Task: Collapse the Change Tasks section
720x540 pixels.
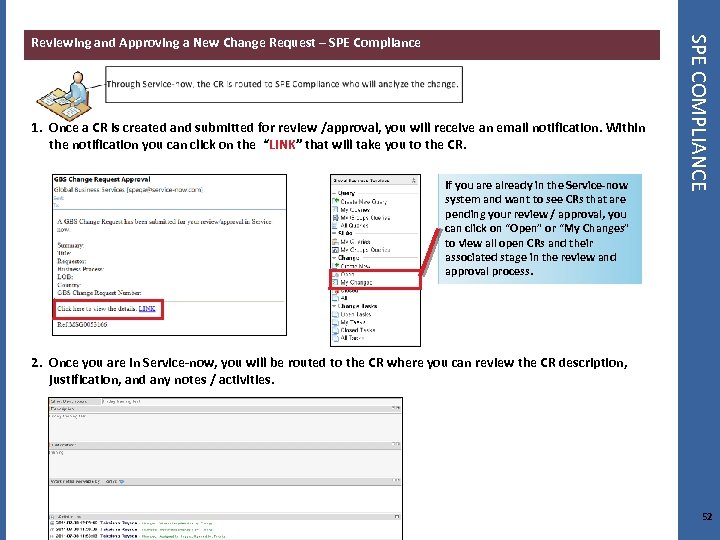Action: point(355,306)
